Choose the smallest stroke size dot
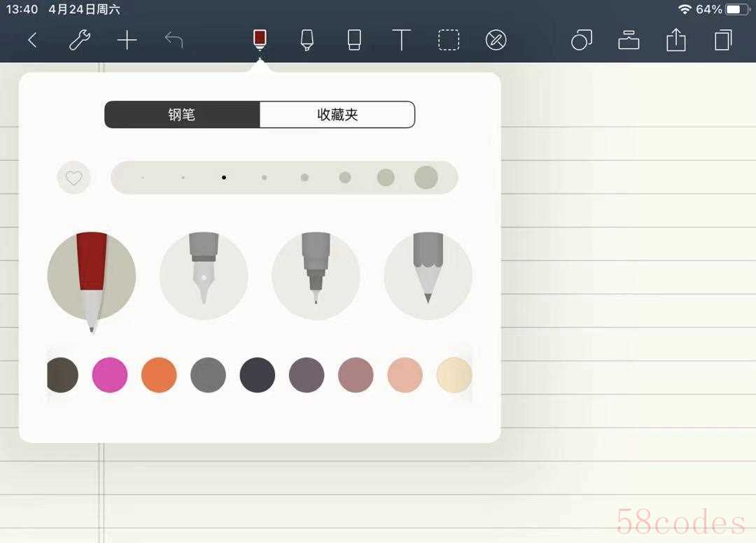The width and height of the screenshot is (756, 543). (x=143, y=178)
